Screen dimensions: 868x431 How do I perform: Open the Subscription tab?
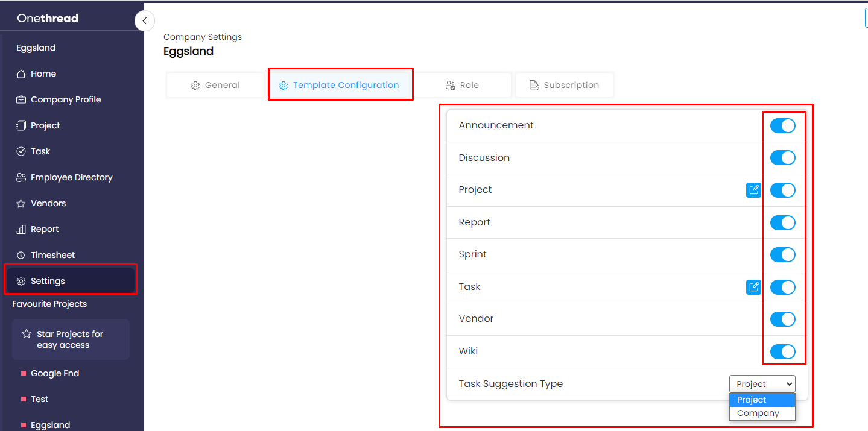pos(564,86)
